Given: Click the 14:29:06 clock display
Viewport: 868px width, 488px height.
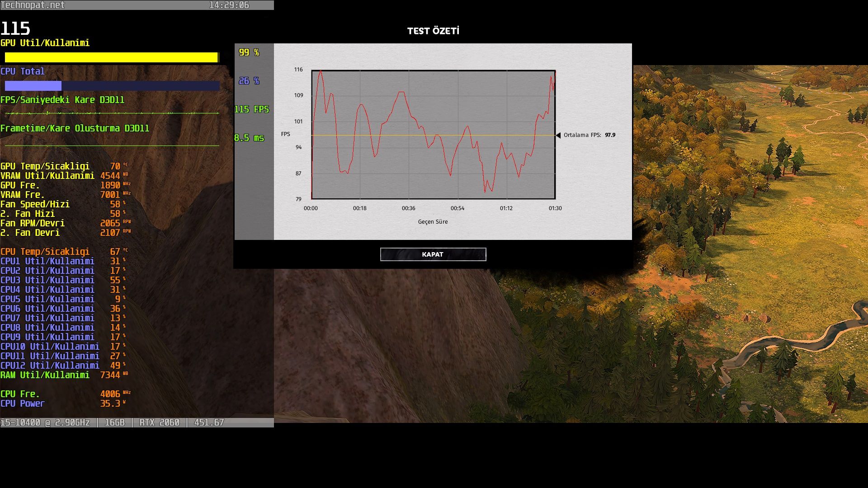Looking at the screenshot, I should [x=229, y=5].
